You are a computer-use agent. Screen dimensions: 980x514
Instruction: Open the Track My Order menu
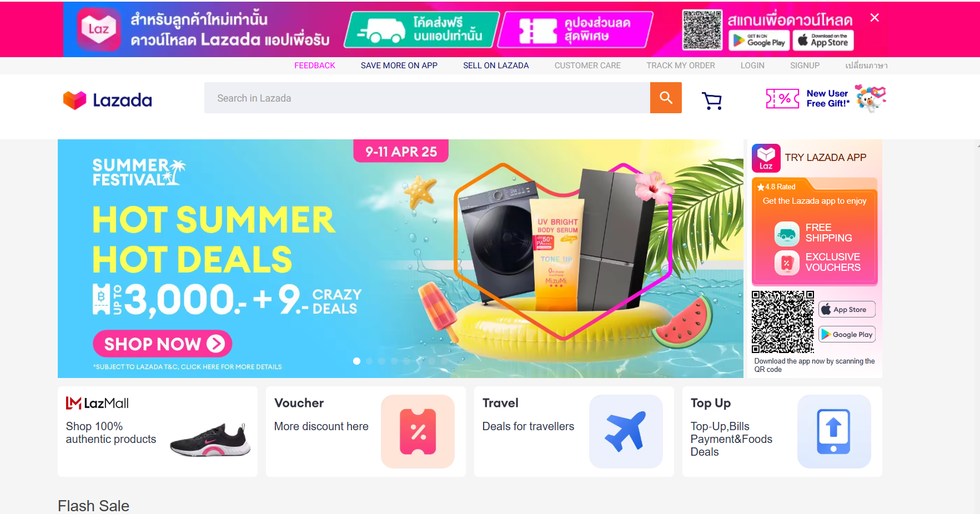[x=681, y=65]
